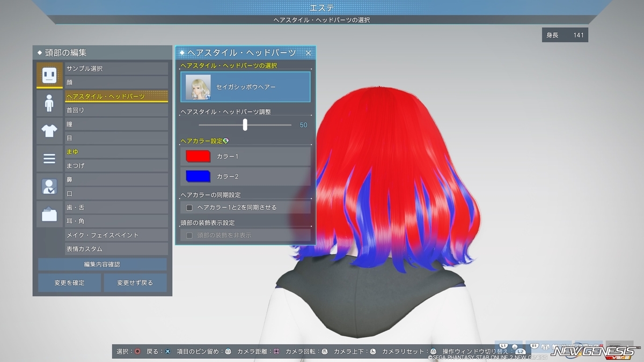Click the hairstyle adjustment slider handle
The height and width of the screenshot is (362, 644).
pos(245,124)
